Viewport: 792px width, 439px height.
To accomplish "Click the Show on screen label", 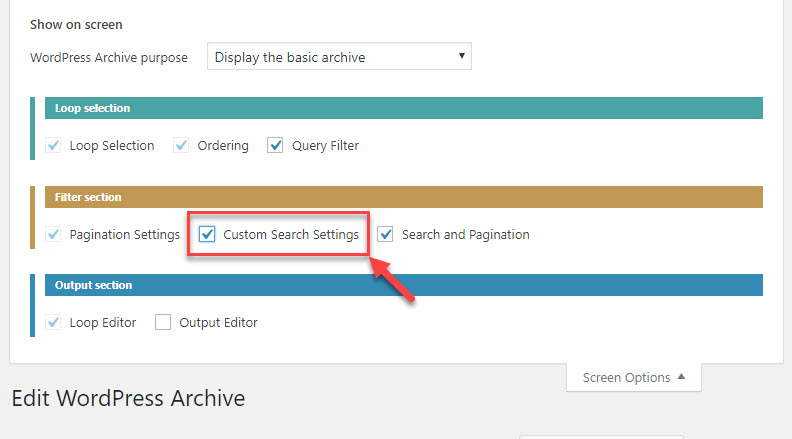I will (x=76, y=25).
